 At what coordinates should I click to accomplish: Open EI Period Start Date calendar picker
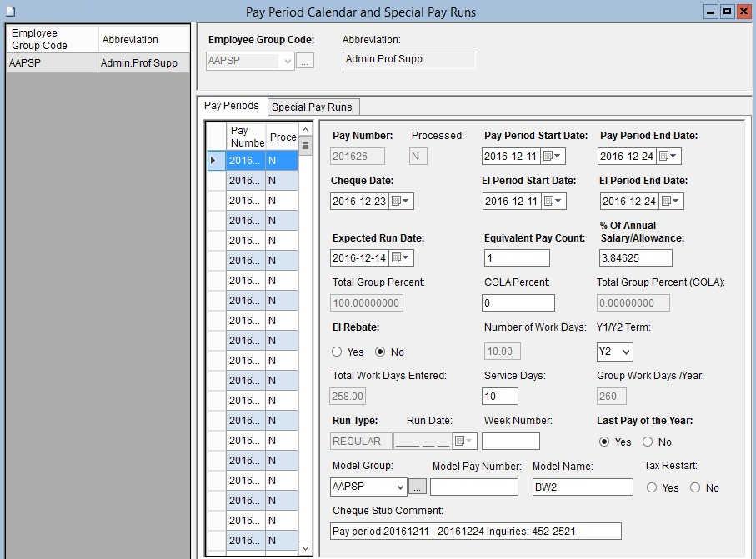tap(553, 202)
